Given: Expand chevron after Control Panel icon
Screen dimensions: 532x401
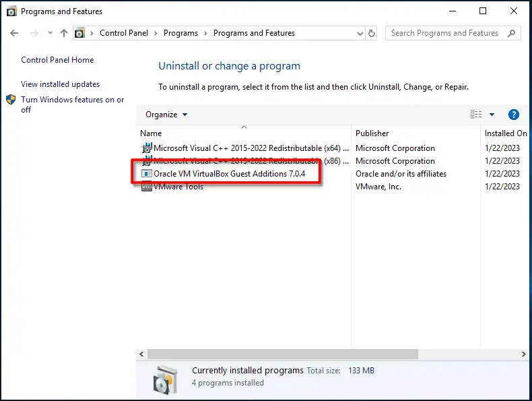Looking at the screenshot, I should (92, 33).
